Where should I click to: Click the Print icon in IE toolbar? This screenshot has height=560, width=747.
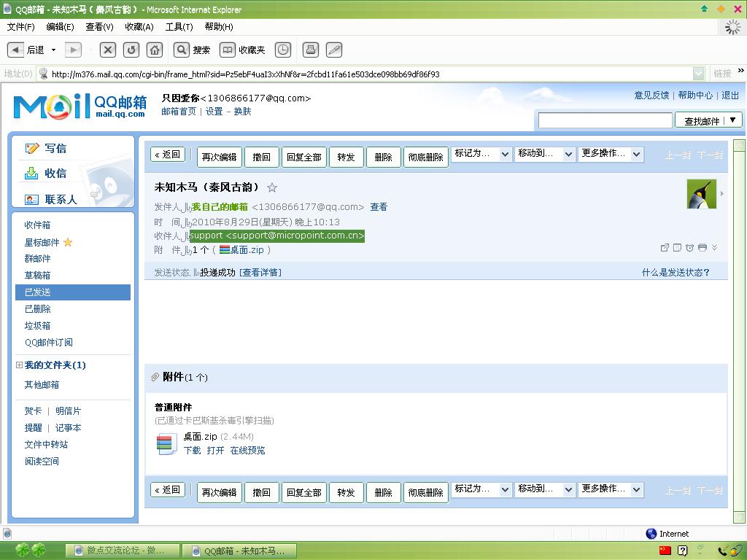coord(311,50)
